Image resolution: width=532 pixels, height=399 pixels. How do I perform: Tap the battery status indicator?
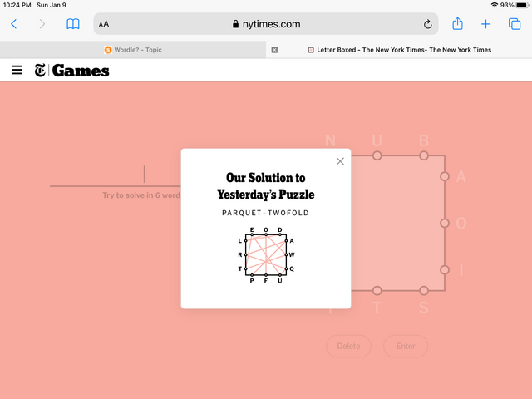point(522,5)
